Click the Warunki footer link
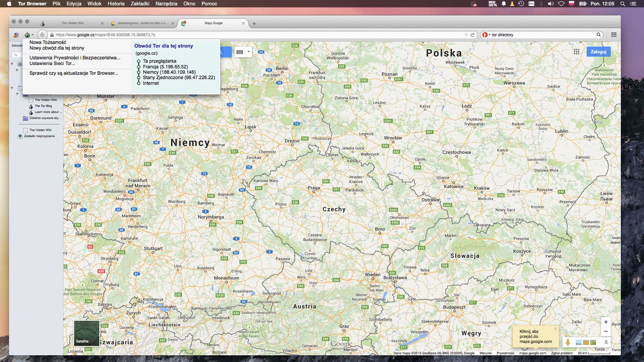 (485, 353)
